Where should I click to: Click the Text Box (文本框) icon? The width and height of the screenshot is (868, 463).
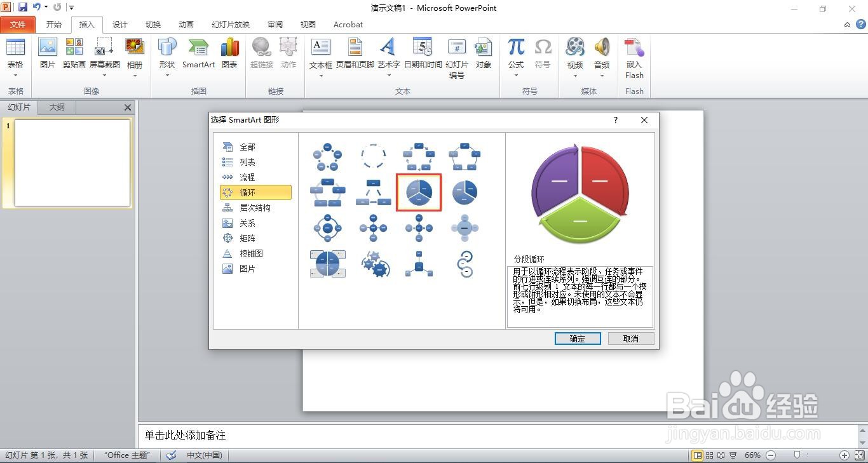(x=321, y=48)
